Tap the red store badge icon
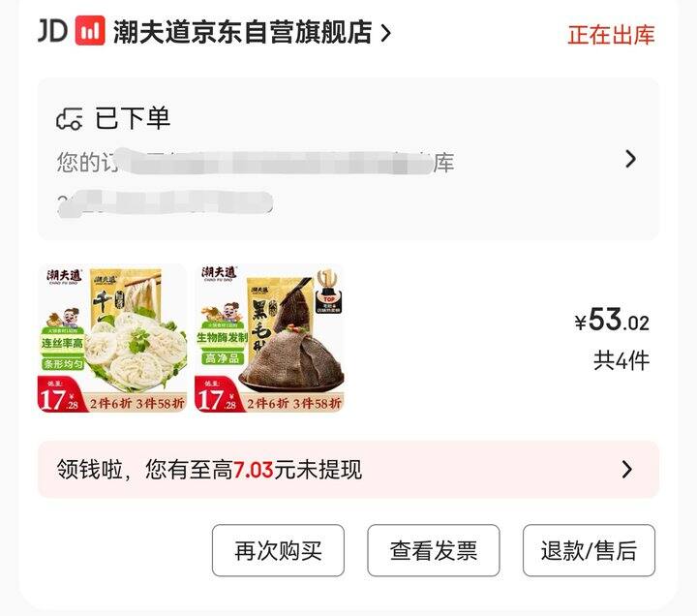This screenshot has height=616, width=697. 90,30
